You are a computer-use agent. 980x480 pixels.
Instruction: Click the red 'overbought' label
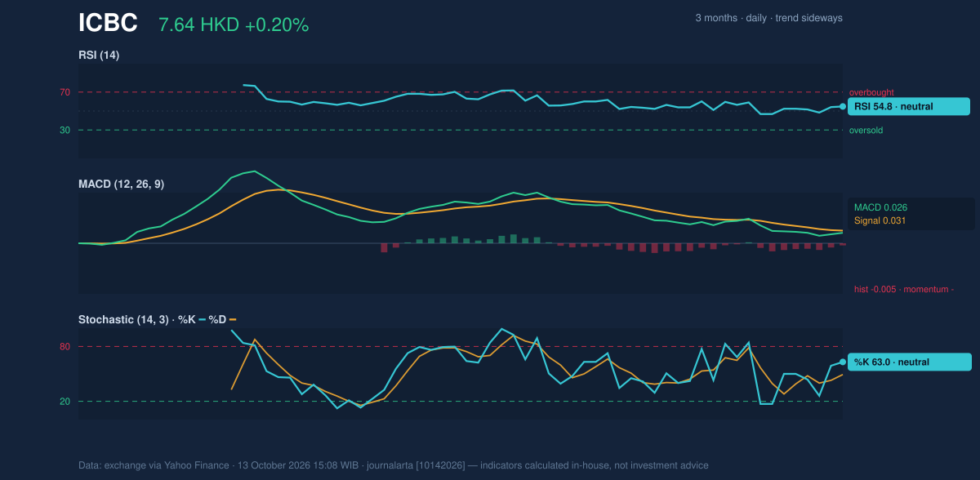(x=873, y=92)
